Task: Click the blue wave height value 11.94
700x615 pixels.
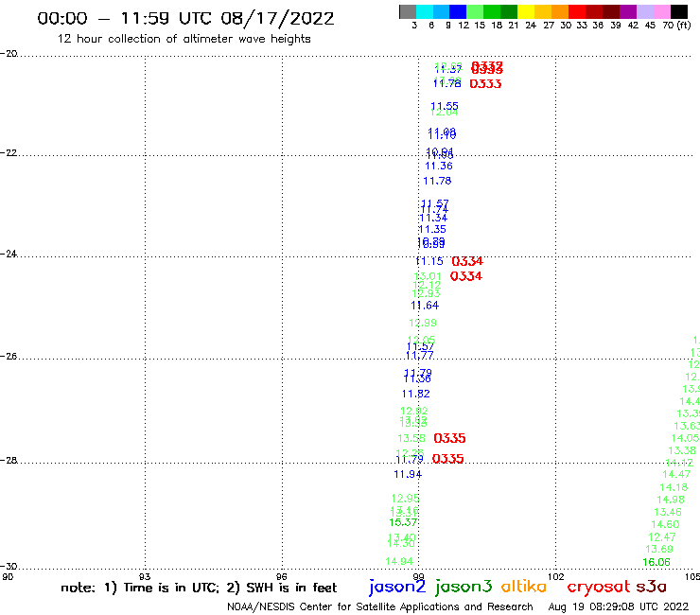Action: [408, 474]
